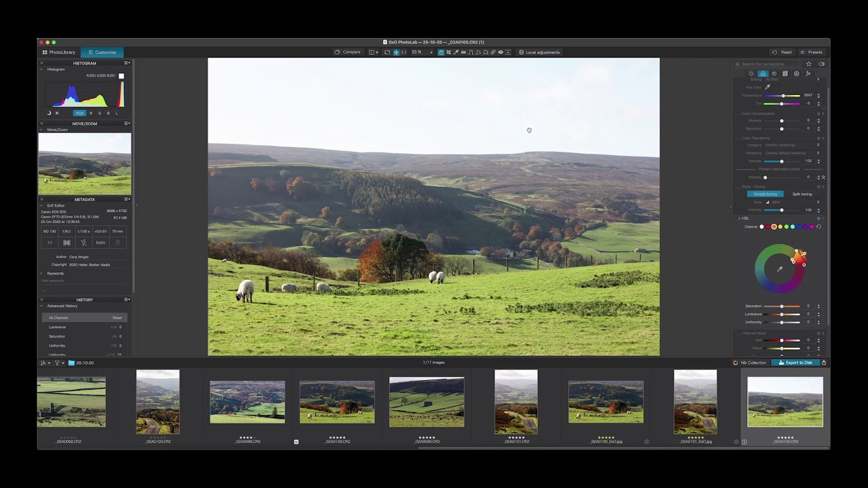This screenshot has width=868, height=488.
Task: Toggle show only active corrections switch
Action: [x=821, y=64]
